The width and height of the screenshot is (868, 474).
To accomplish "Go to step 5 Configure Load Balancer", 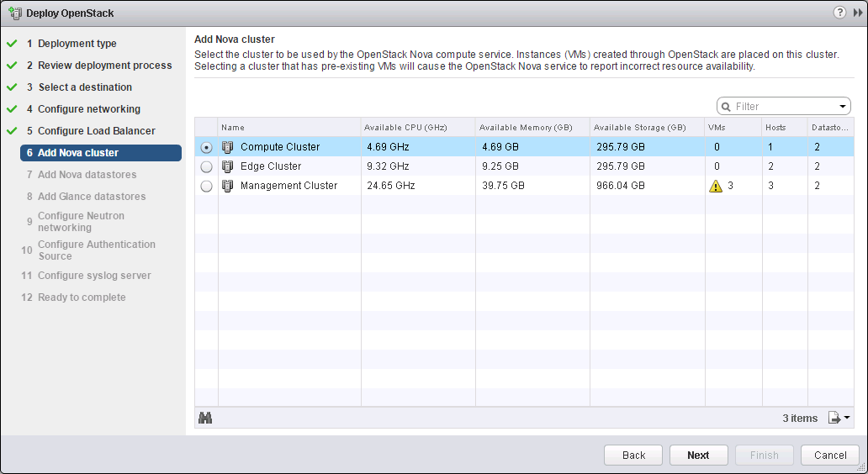I will click(x=96, y=131).
